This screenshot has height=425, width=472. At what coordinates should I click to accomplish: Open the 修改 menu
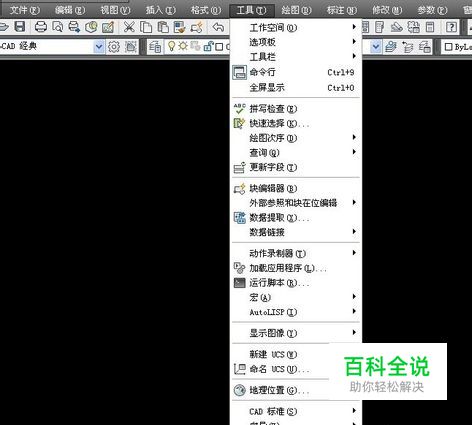[x=387, y=10]
